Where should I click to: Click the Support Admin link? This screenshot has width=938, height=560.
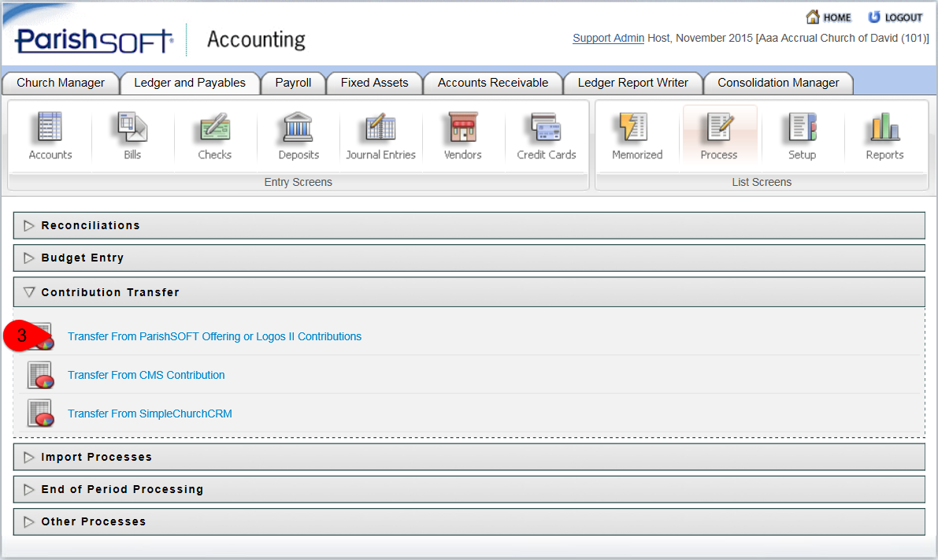point(608,37)
